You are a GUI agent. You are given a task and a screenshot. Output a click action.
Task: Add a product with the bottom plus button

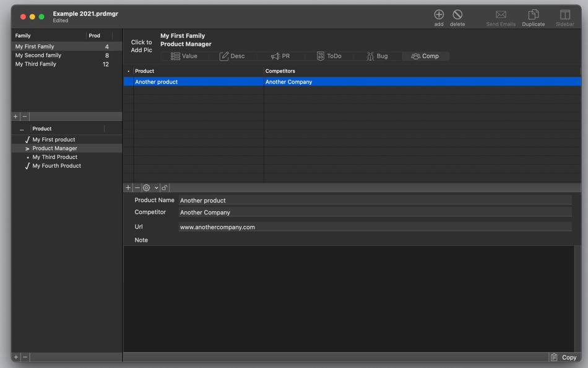click(15, 357)
